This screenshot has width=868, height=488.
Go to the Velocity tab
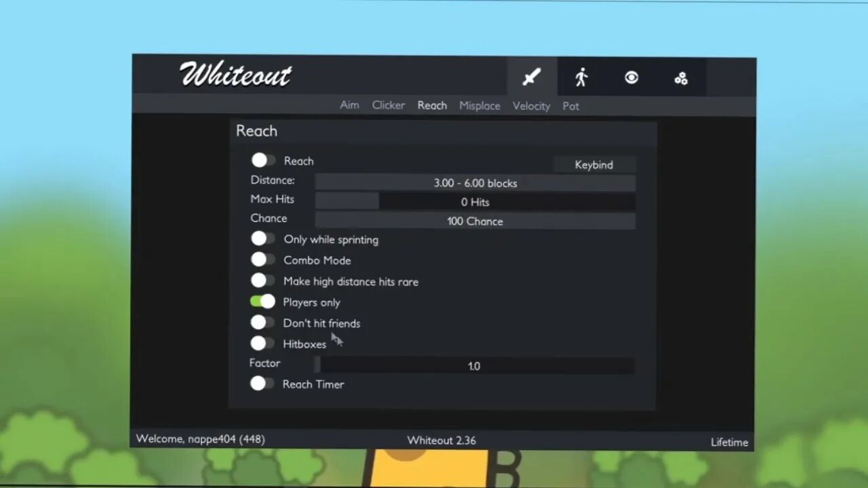pyautogui.click(x=531, y=106)
